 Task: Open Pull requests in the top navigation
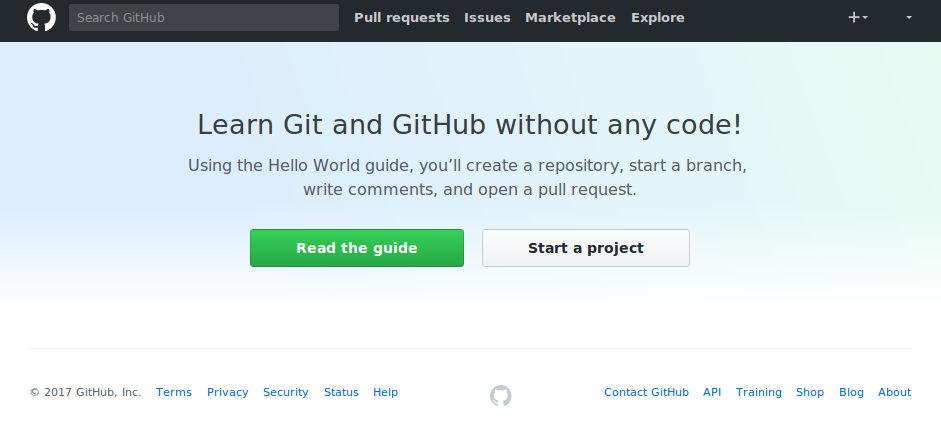[402, 17]
